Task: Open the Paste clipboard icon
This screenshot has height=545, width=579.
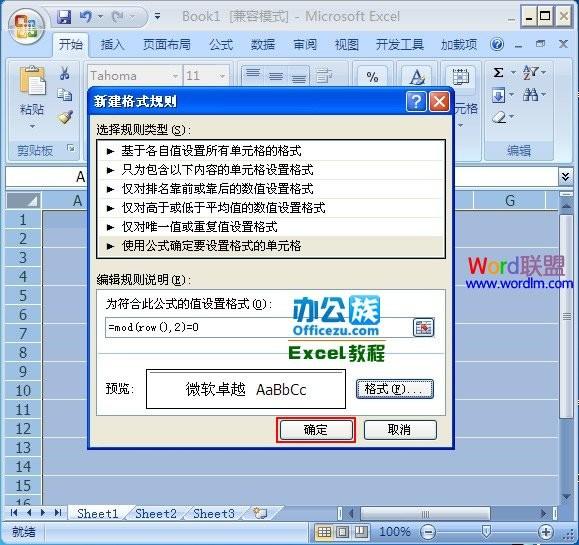Action: tap(32, 81)
